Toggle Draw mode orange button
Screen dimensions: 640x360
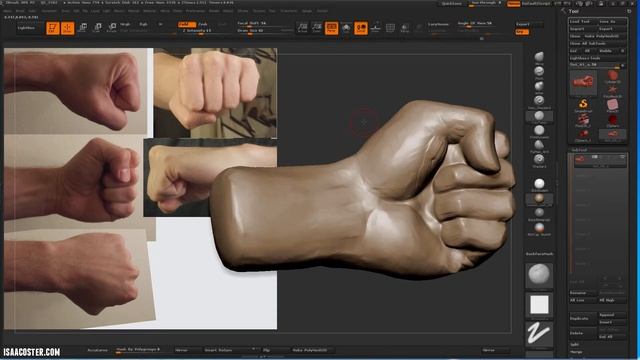(67, 28)
